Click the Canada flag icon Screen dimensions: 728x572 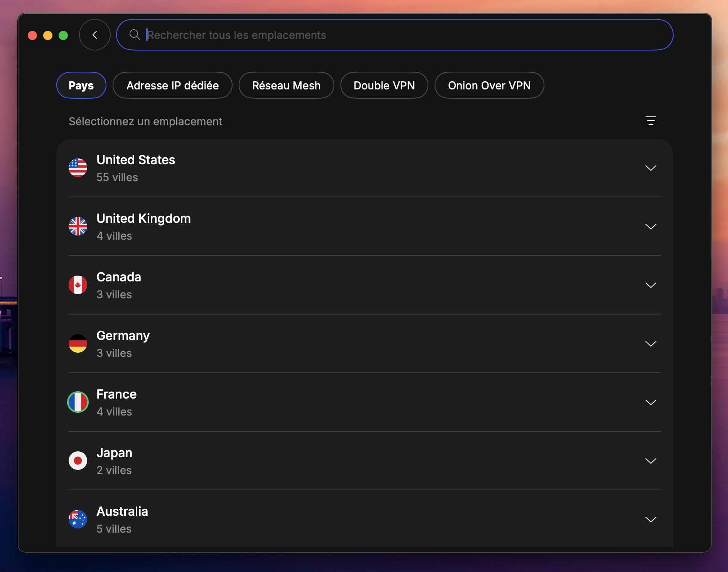click(78, 285)
